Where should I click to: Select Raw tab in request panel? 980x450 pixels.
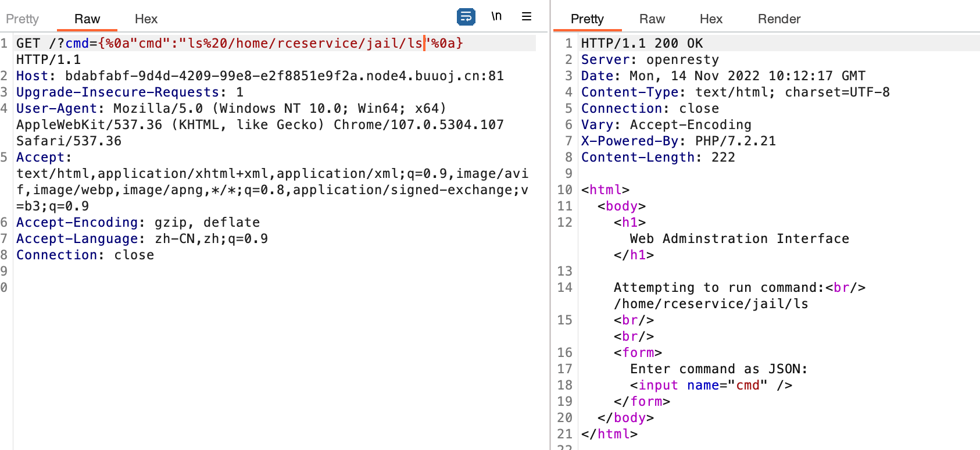(x=87, y=19)
